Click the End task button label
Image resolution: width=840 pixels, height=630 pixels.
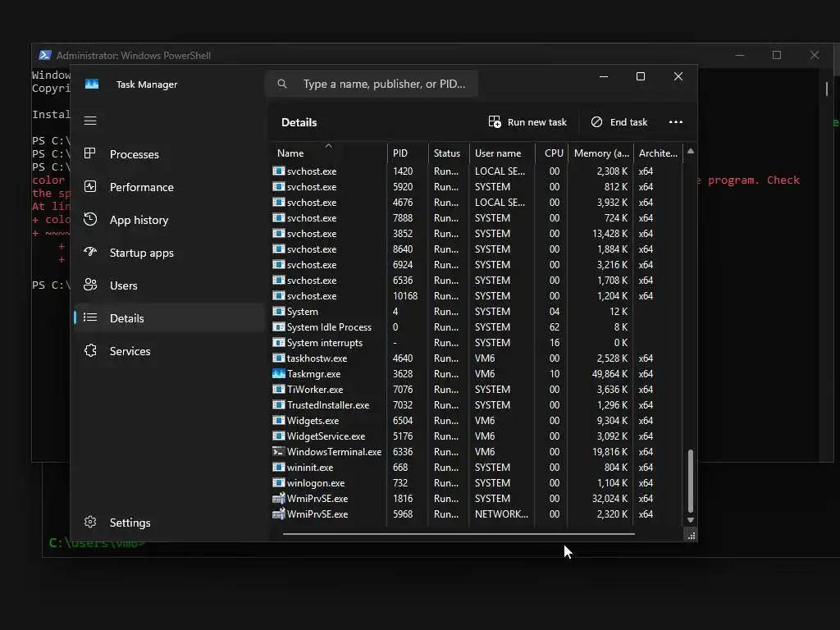click(x=628, y=122)
